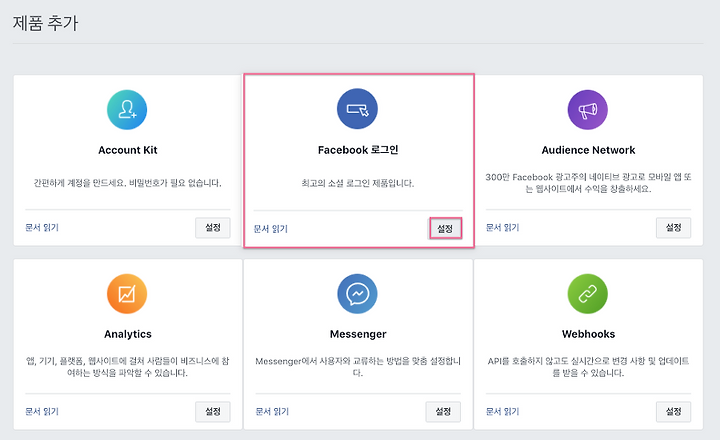
Task: Set up Audience Network with 설정 button
Action: point(673,228)
